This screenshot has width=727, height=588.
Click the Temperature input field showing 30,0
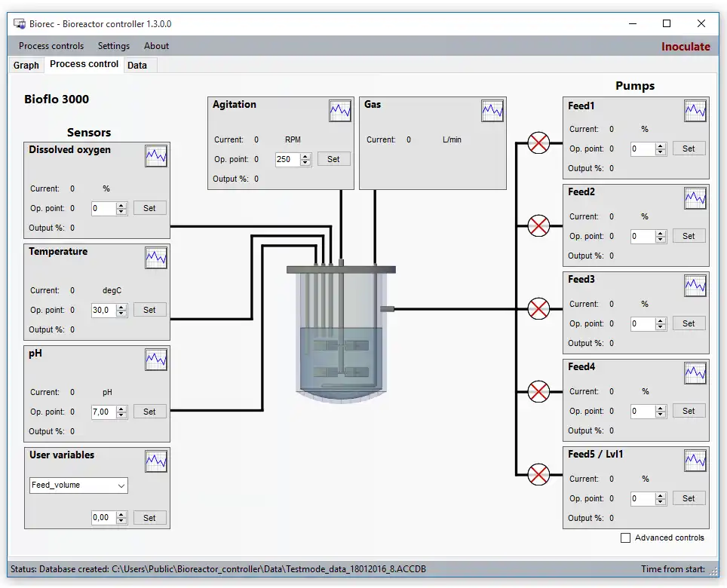click(x=104, y=310)
